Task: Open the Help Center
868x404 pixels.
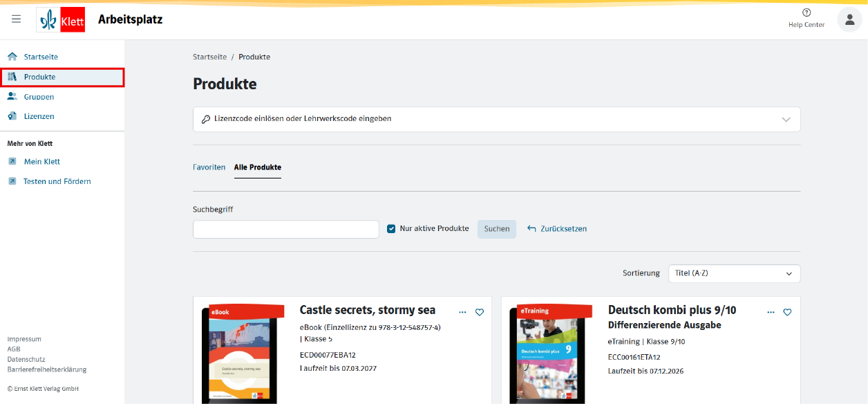Action: tap(806, 19)
